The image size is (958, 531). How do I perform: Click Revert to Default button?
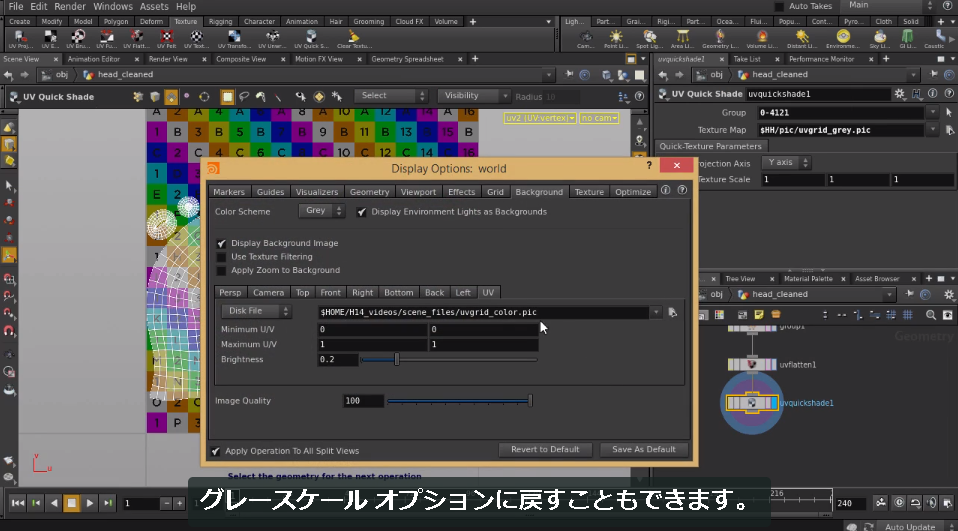[545, 450]
